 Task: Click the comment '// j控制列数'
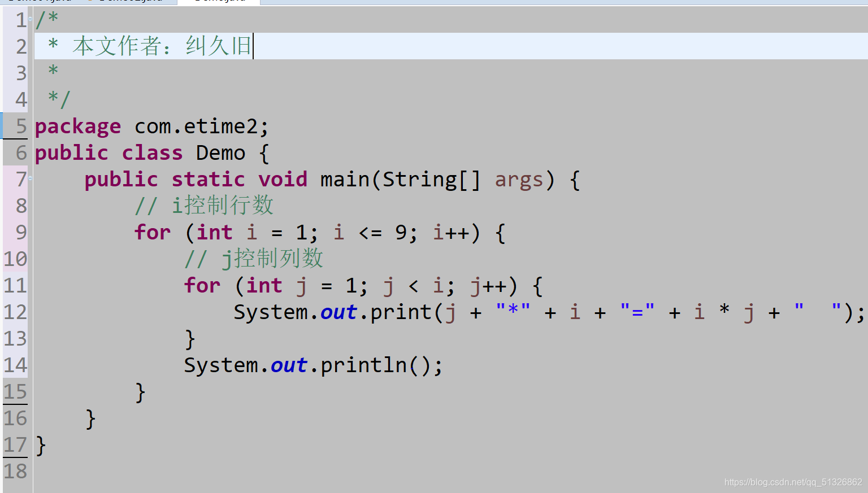254,259
